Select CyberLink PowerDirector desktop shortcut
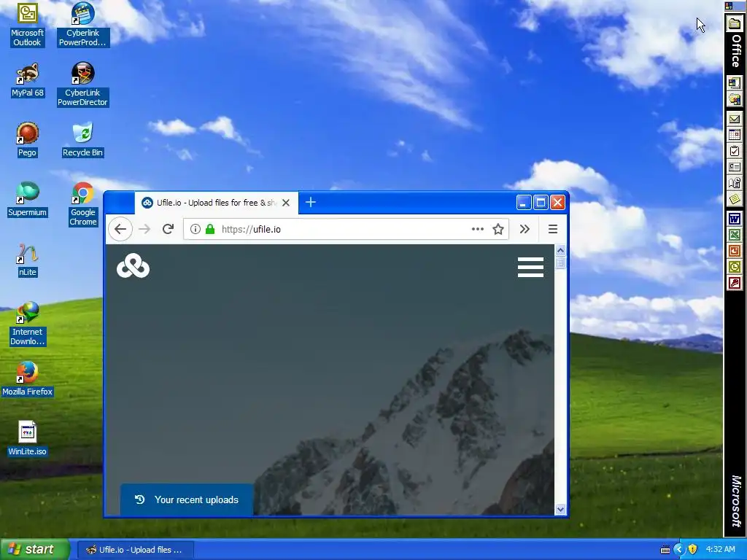This screenshot has width=747, height=560. [83, 85]
